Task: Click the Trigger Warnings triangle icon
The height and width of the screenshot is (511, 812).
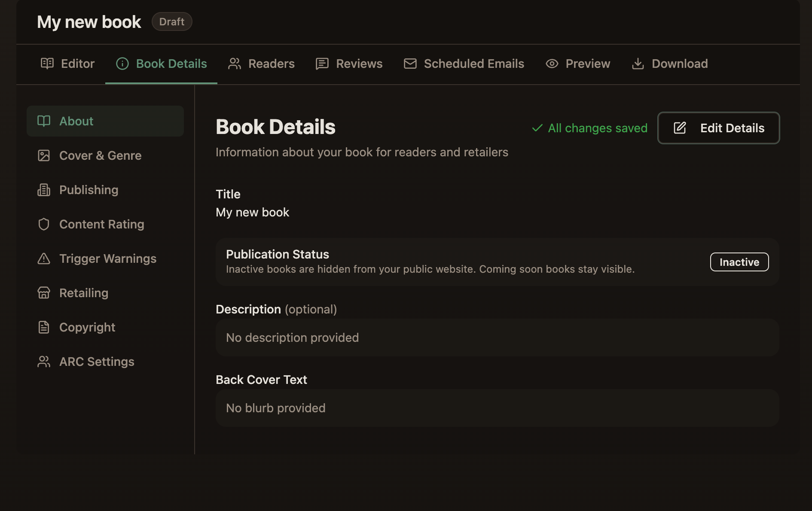Action: point(44,259)
